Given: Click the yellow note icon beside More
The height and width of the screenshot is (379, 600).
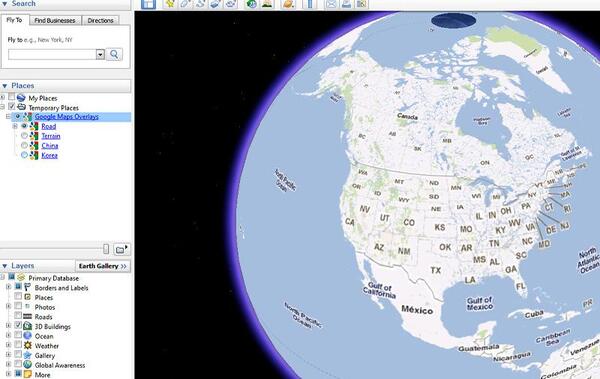Looking at the screenshot, I should click(x=28, y=374).
